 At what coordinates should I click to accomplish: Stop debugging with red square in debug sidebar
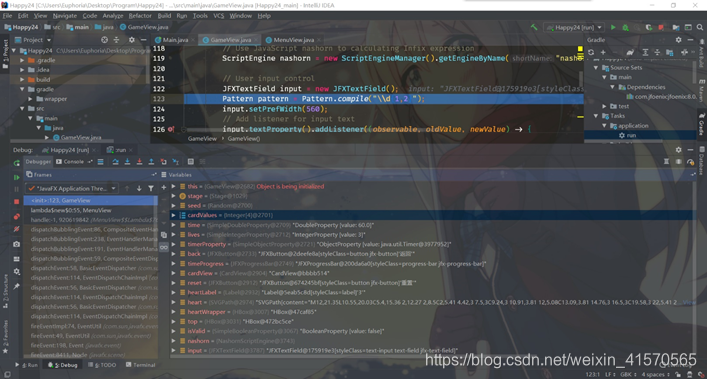(x=17, y=201)
